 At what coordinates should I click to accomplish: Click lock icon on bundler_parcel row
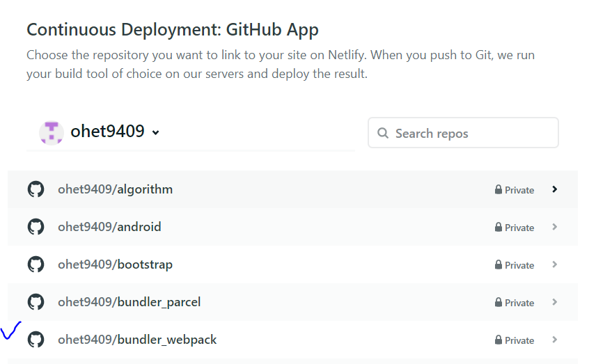(499, 302)
